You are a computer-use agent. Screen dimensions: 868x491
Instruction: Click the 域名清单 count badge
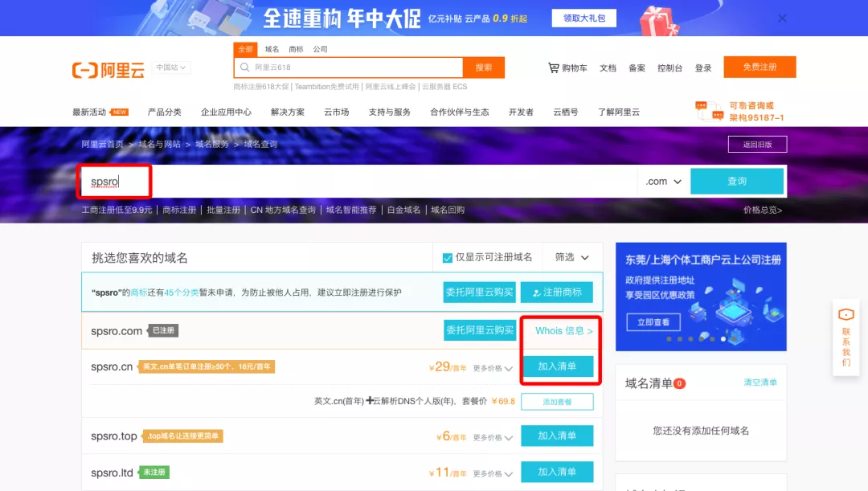(679, 383)
